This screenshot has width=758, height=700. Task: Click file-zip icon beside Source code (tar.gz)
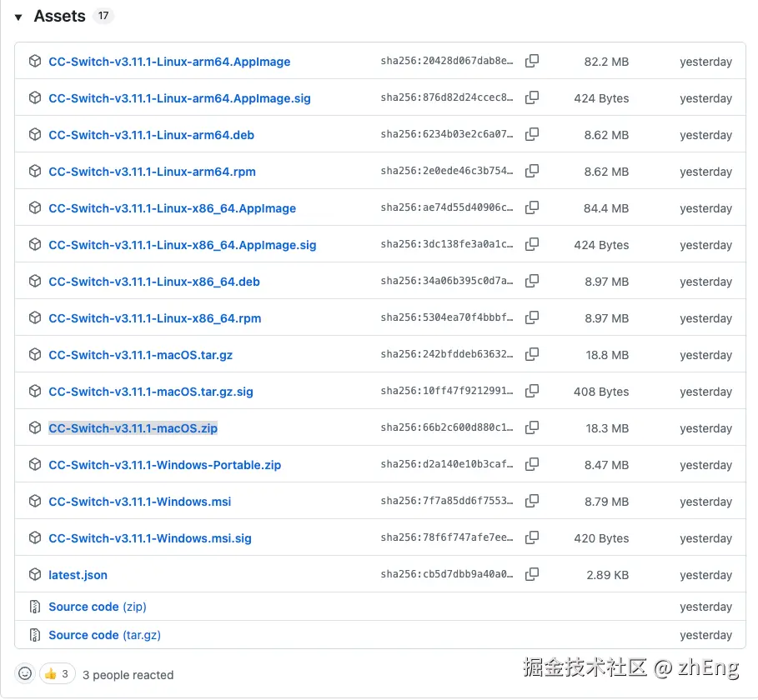point(35,635)
